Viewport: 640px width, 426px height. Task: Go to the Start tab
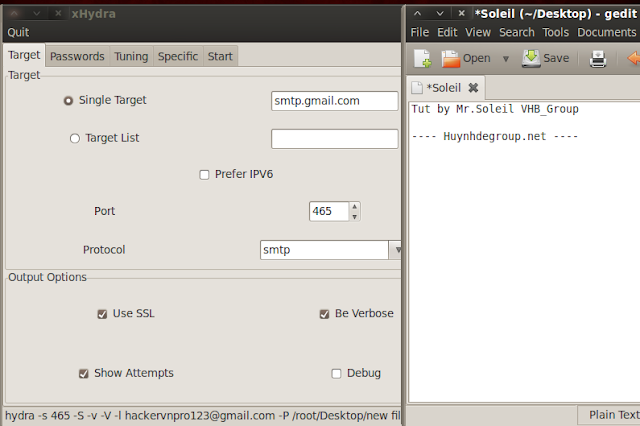point(220,56)
